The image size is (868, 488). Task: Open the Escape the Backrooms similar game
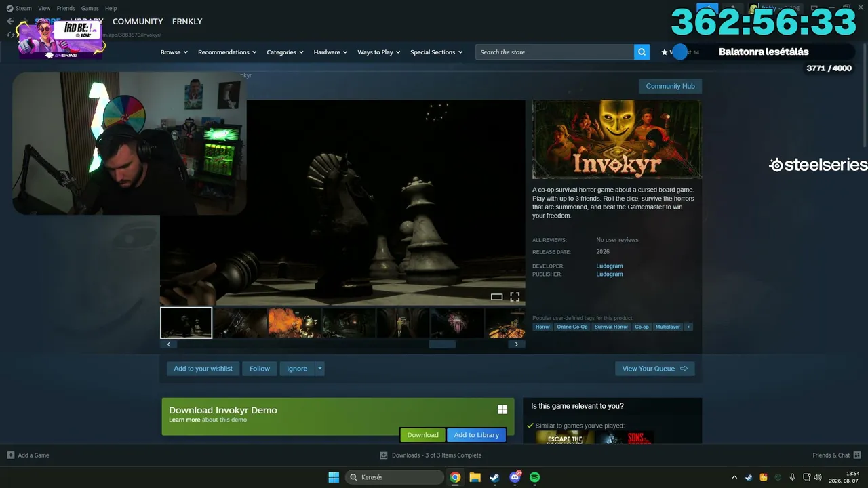pos(565,438)
